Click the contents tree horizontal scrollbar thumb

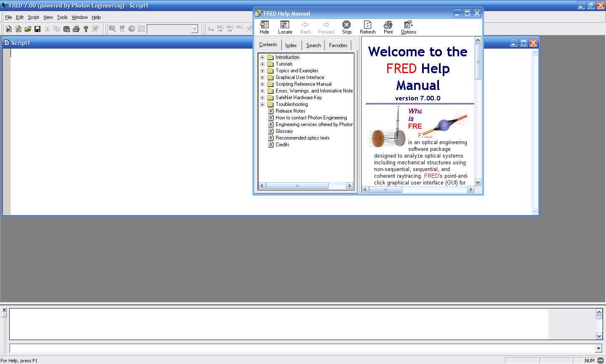coord(297,186)
